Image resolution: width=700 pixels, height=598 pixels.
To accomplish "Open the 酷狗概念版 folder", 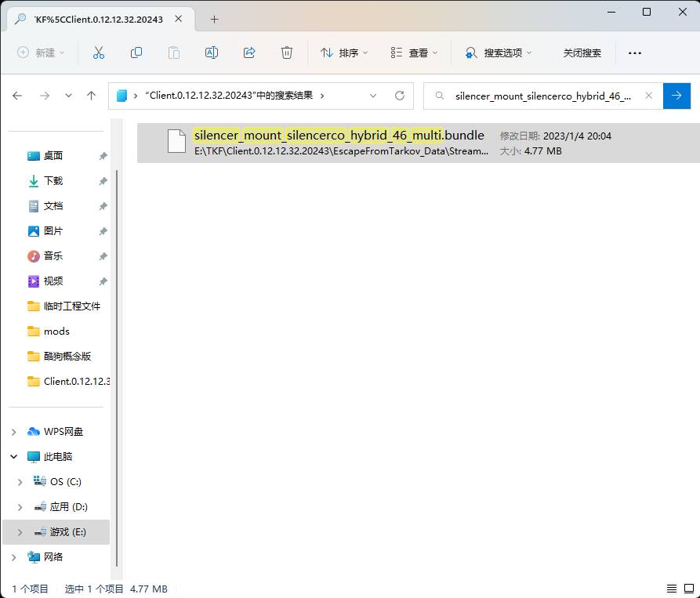I will tap(67, 356).
